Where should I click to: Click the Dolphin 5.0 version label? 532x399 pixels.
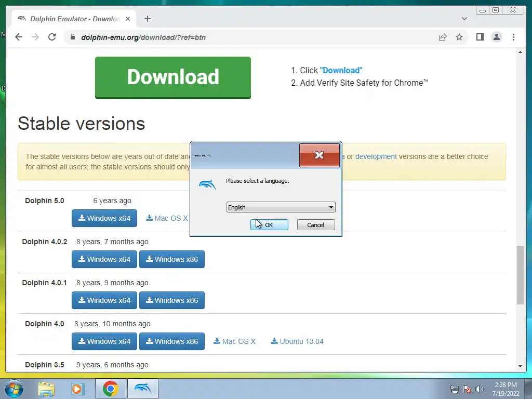click(45, 201)
